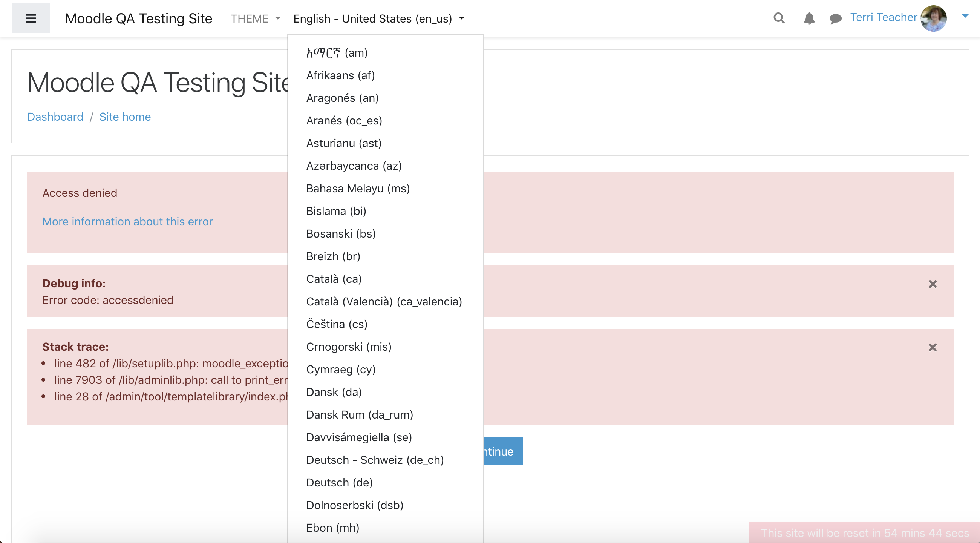Choose Breizh (br) language

point(385,256)
